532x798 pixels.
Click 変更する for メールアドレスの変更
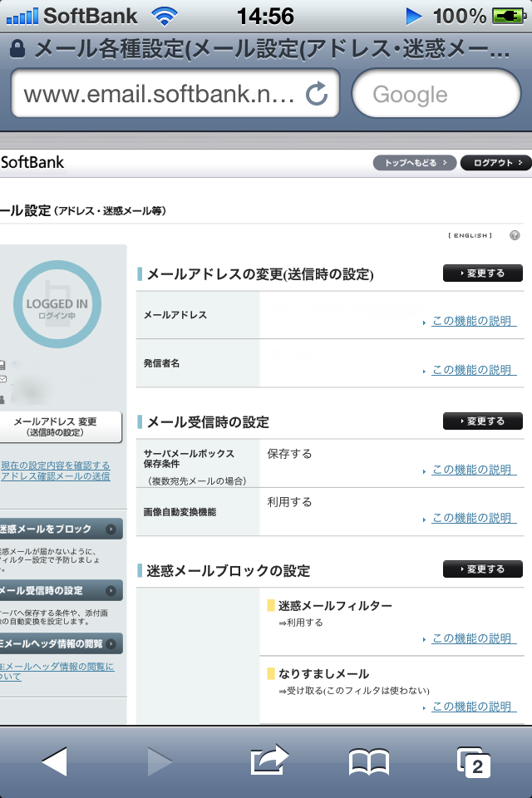[x=483, y=273]
